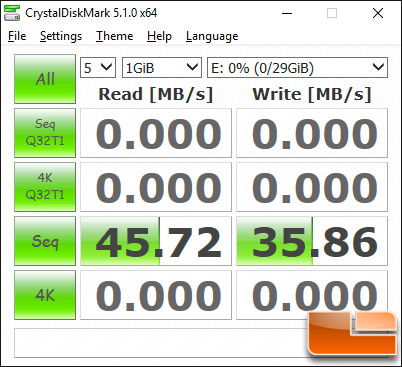The height and width of the screenshot is (367, 402).
Task: Open the drive selector E: 0% (0/29GiB)
Action: tap(297, 68)
